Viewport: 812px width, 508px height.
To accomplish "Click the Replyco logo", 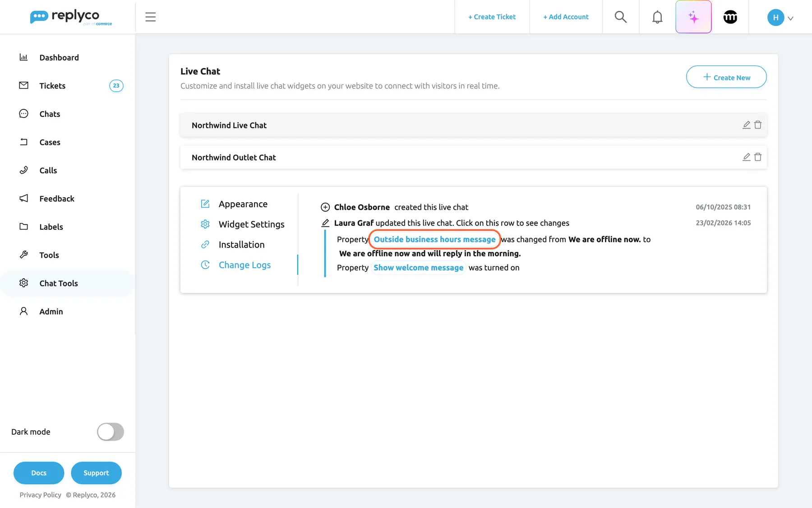I will tap(71, 17).
